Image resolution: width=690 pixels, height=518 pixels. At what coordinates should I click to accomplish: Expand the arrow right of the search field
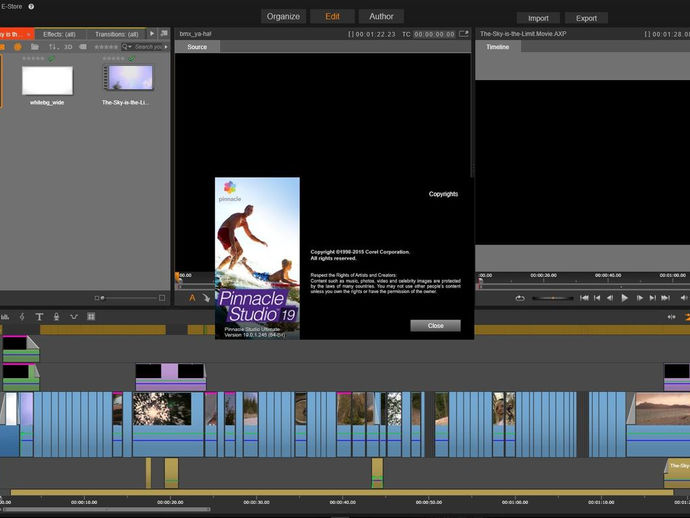166,47
